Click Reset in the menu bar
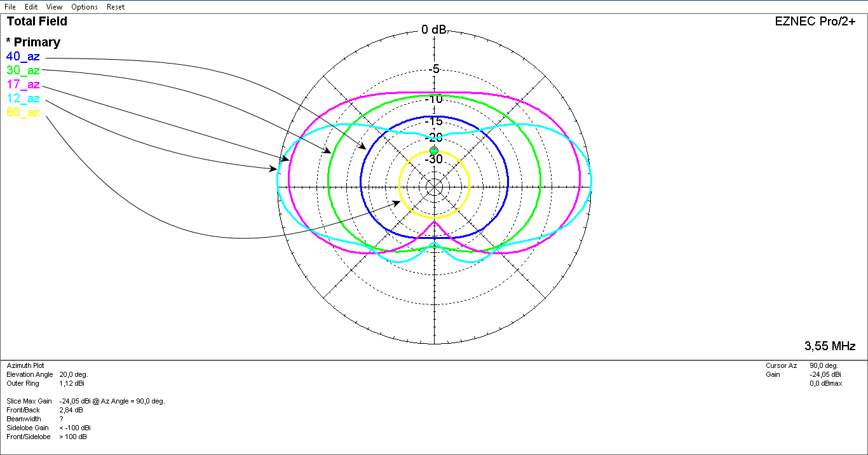The height and width of the screenshot is (455, 868). pyautogui.click(x=116, y=7)
